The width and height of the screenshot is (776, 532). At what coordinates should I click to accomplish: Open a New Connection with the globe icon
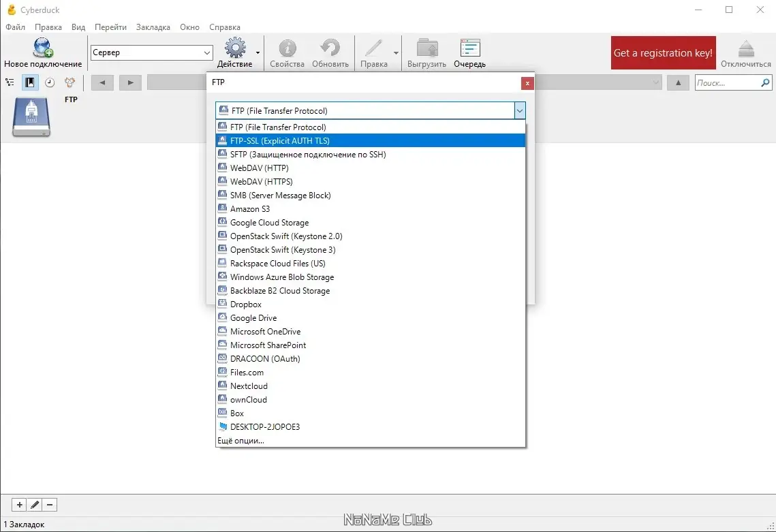(43, 52)
